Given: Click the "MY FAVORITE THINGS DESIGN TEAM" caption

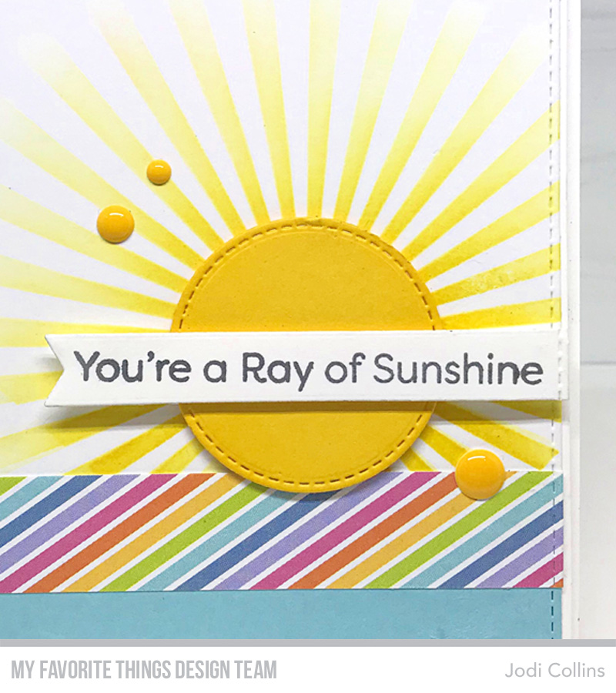Looking at the screenshot, I should click(144, 670).
